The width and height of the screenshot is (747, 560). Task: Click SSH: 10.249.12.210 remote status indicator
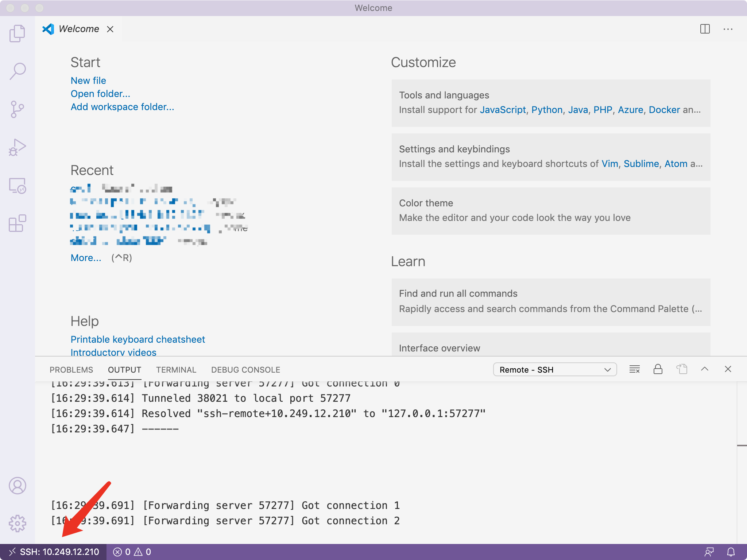click(x=54, y=552)
